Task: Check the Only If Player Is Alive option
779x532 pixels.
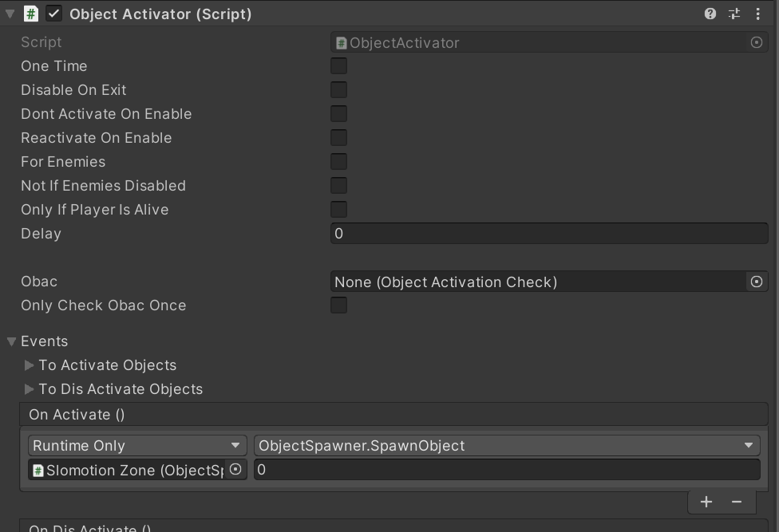Action: tap(338, 210)
